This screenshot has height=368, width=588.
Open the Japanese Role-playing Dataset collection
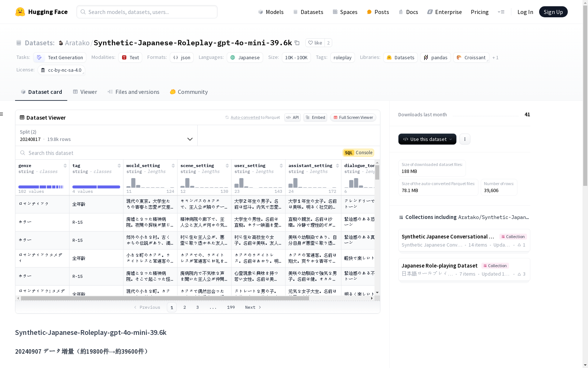point(464,269)
